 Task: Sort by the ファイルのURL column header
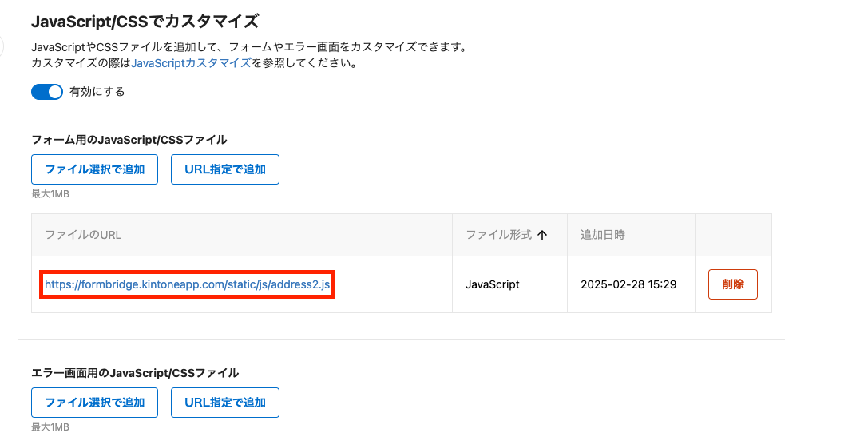pyautogui.click(x=83, y=235)
